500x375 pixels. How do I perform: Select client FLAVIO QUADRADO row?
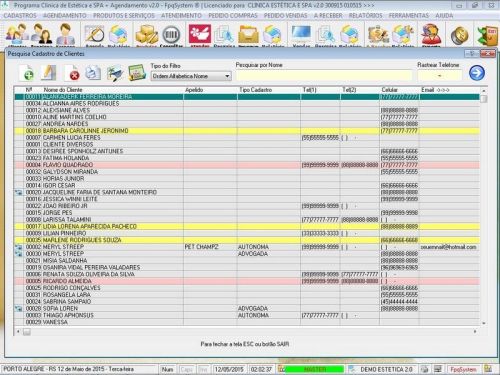247,165
